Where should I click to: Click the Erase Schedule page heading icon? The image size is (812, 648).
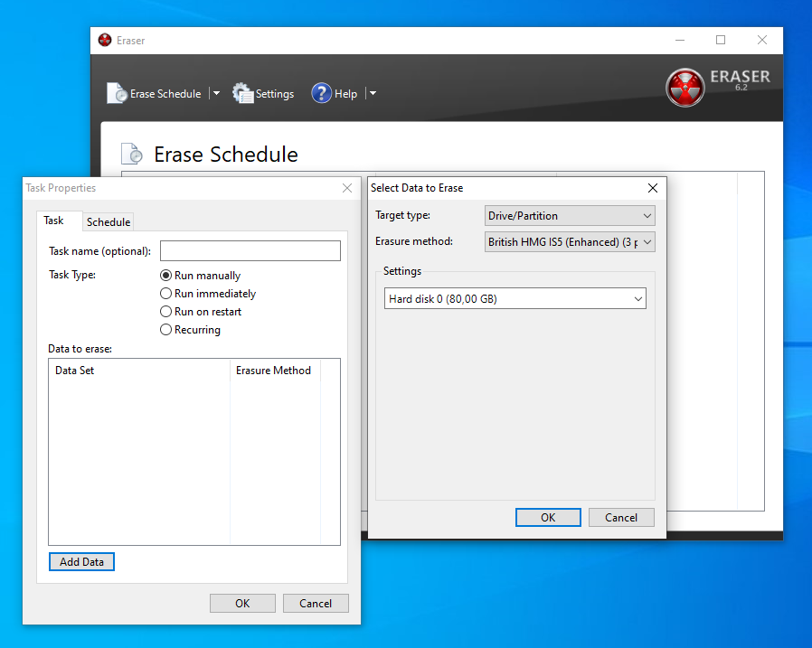coord(132,155)
